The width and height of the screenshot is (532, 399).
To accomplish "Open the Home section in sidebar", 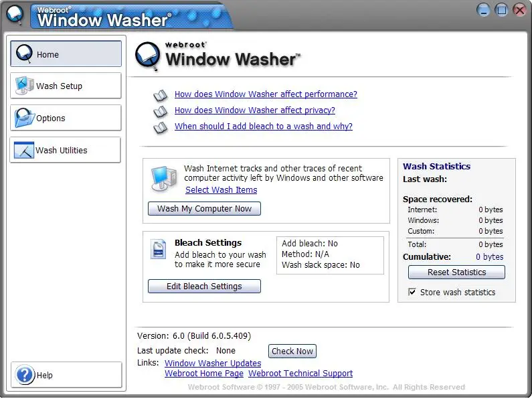I will 66,54.
